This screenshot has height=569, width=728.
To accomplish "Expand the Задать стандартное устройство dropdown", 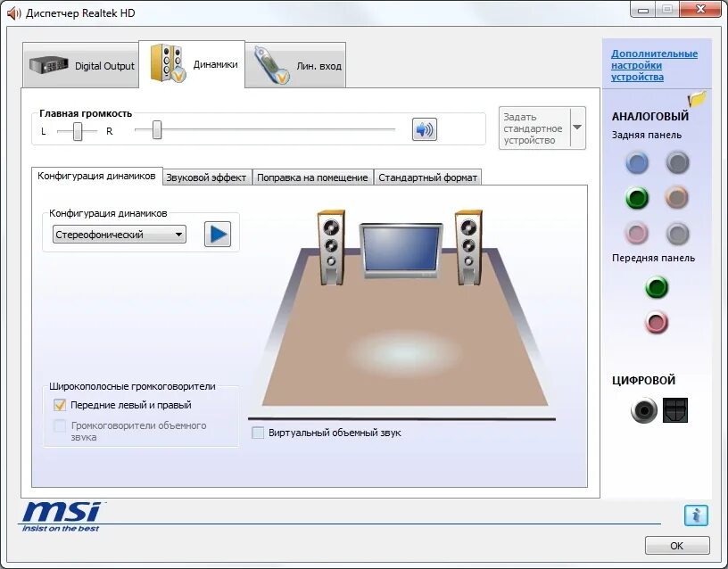I will click(575, 127).
